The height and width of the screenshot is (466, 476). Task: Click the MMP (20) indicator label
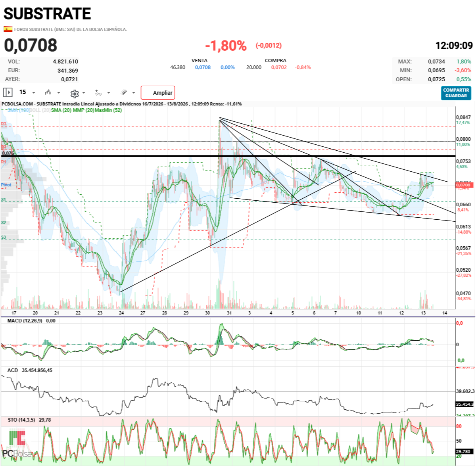(x=84, y=110)
